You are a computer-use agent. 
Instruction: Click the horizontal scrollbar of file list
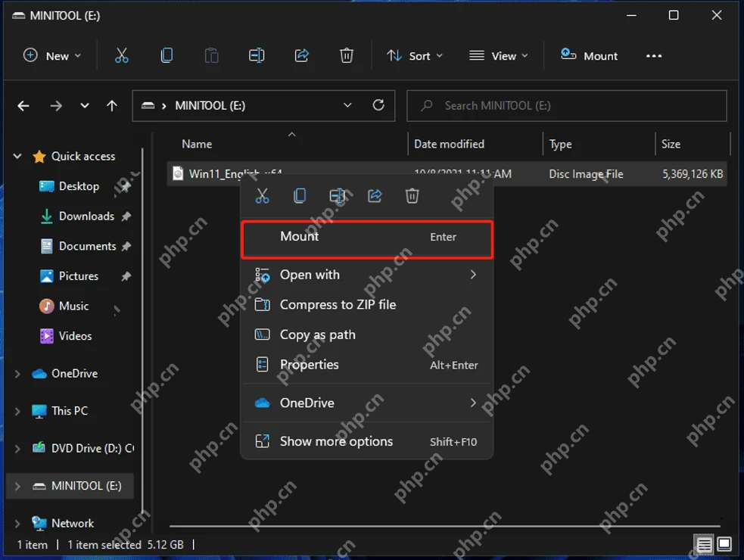click(444, 526)
